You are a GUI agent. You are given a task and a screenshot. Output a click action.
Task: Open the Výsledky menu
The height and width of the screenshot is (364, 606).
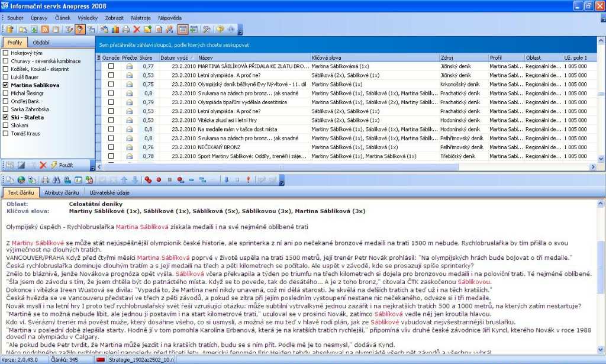coord(88,18)
